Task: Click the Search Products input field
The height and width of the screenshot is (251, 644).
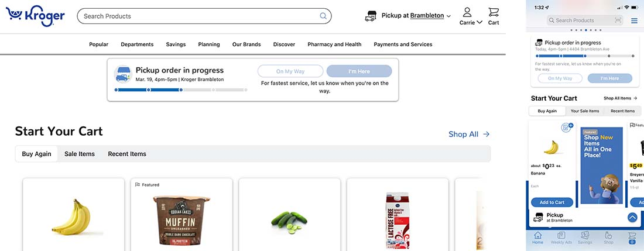Action: point(204,16)
